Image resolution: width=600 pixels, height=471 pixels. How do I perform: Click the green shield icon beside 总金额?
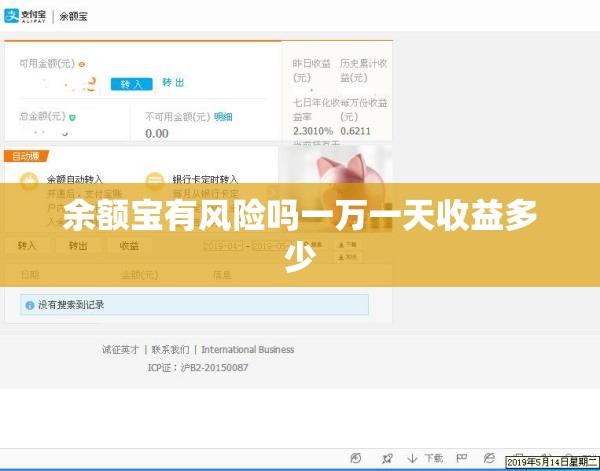[x=72, y=117]
